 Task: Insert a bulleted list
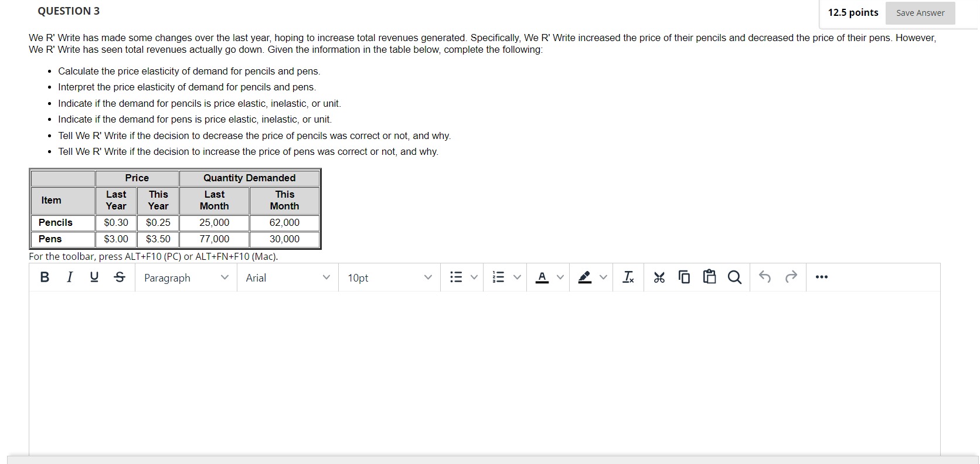pos(456,277)
